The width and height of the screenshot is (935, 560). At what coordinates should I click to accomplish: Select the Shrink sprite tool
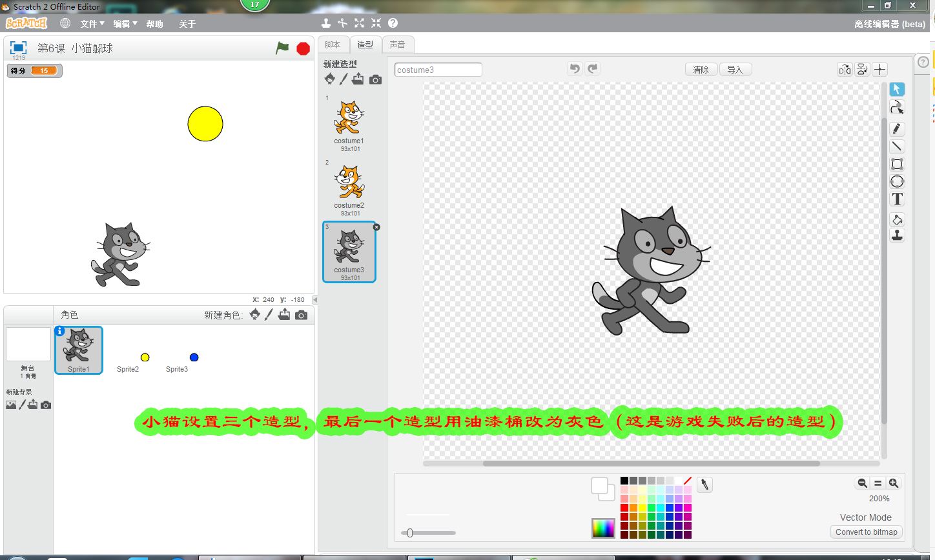(376, 23)
